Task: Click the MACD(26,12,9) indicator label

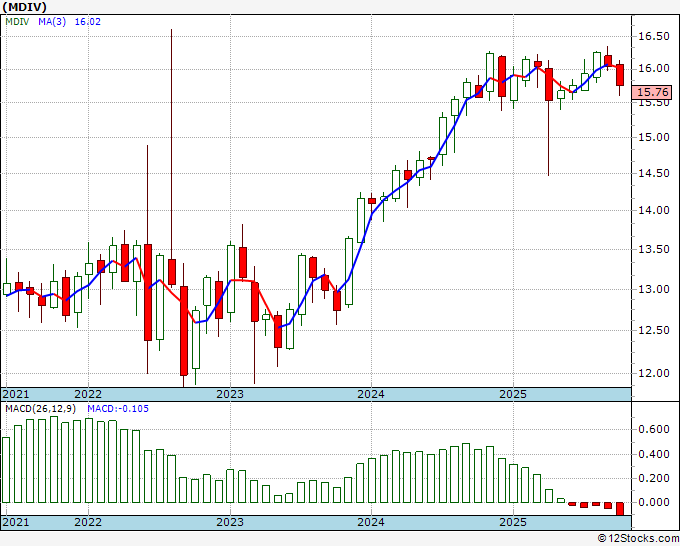Action: pos(41,409)
